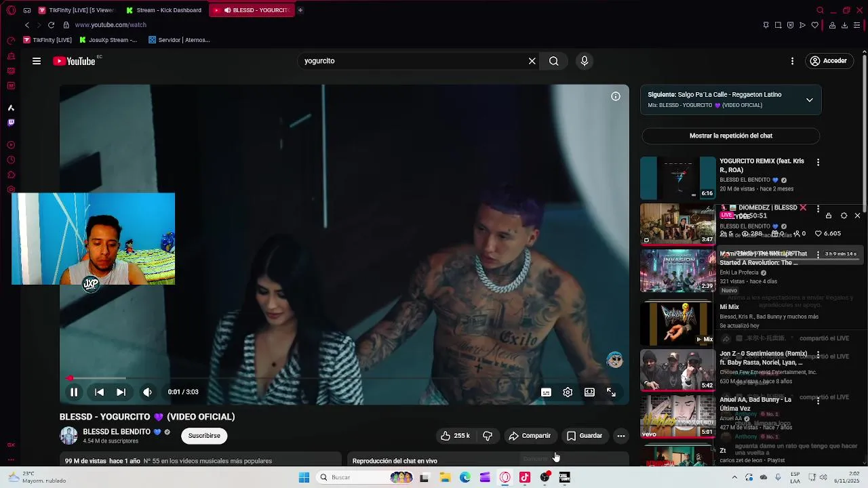The image size is (868, 488).
Task: Open more actions menu beside Guardar
Action: 621,436
